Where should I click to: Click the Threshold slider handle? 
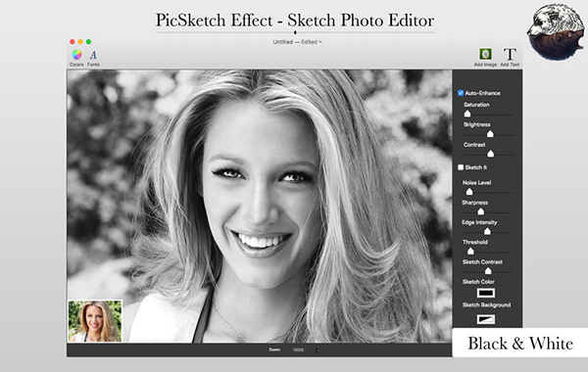point(470,251)
